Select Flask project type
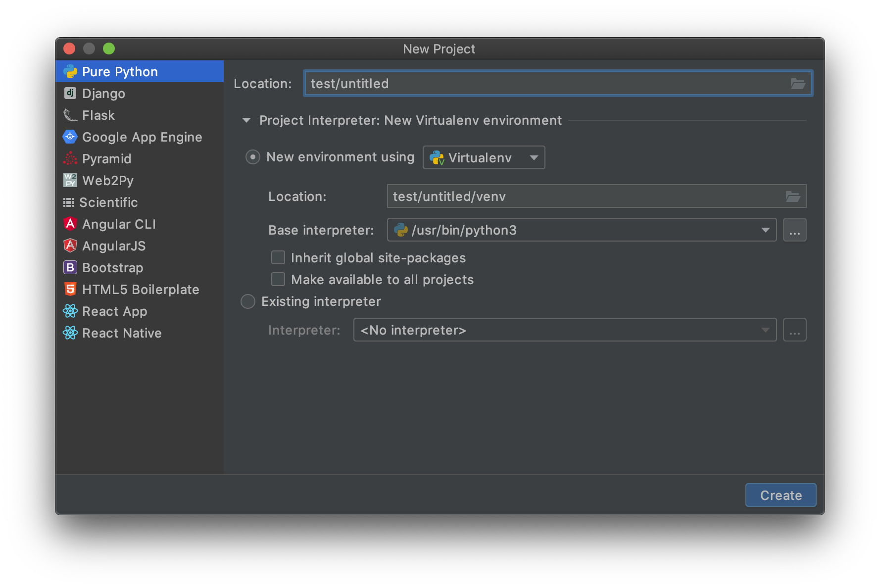The height and width of the screenshot is (588, 880). [140, 115]
